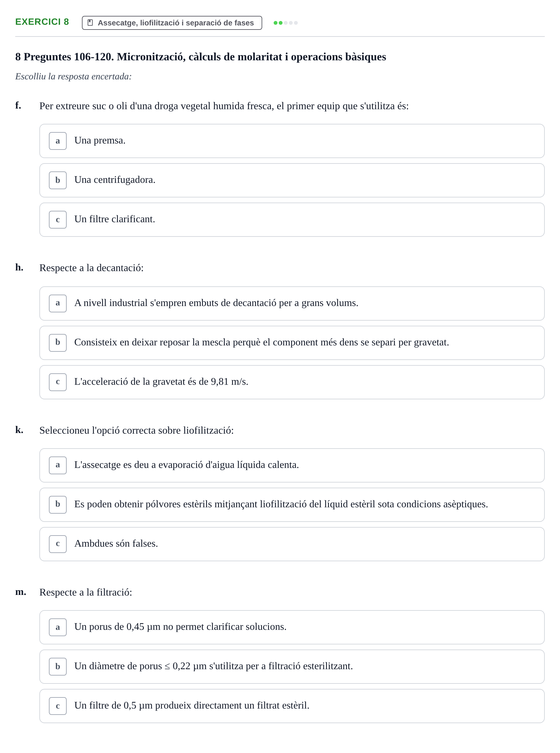Click the difficulty dots indicator
This screenshot has height=753, width=560.
click(286, 23)
